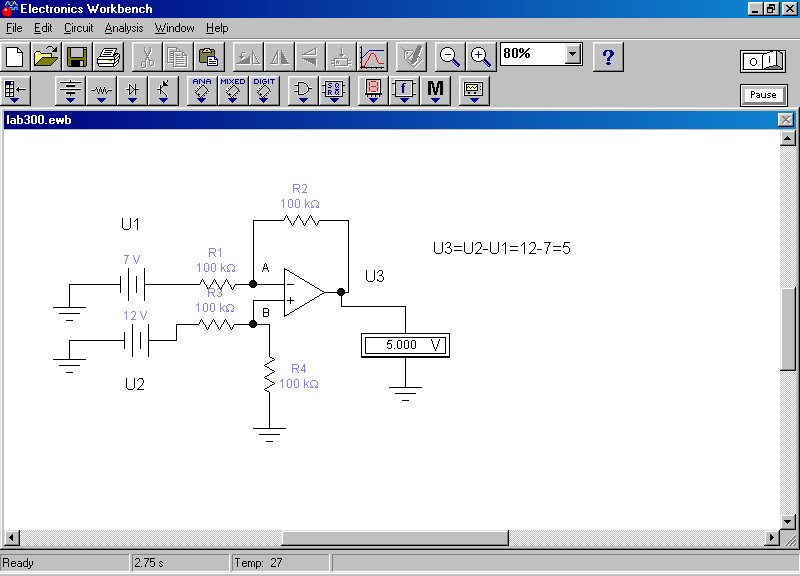This screenshot has height=576, width=800.
Task: Open the Analysis menu
Action: click(x=123, y=28)
